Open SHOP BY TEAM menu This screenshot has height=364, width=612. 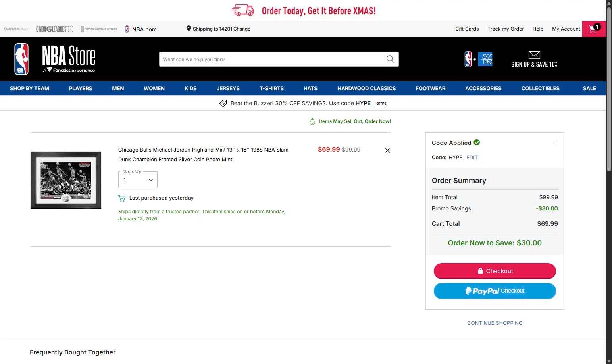(29, 88)
